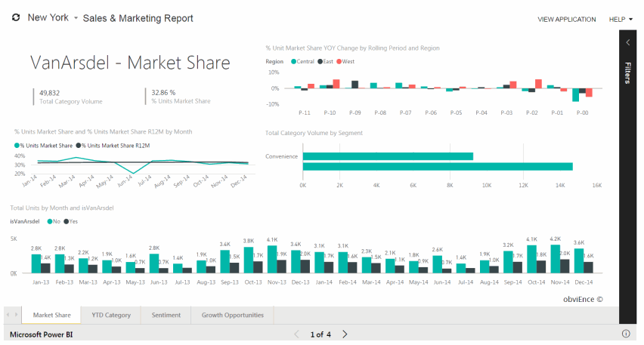Click the info icon in footer
This screenshot has width=644, height=345.
[626, 334]
